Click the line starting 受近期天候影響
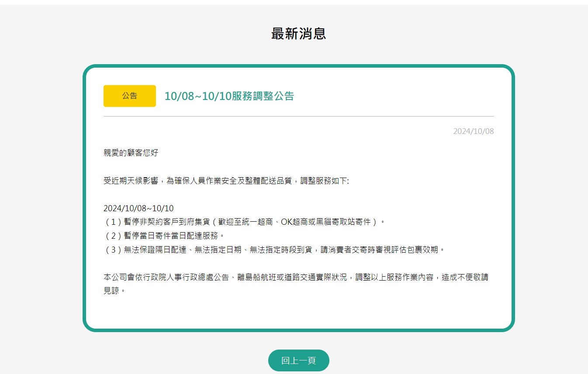 226,181
